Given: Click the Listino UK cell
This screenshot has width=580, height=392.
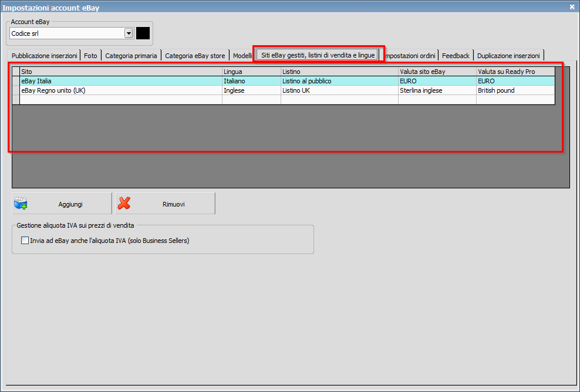Looking at the screenshot, I should point(339,90).
